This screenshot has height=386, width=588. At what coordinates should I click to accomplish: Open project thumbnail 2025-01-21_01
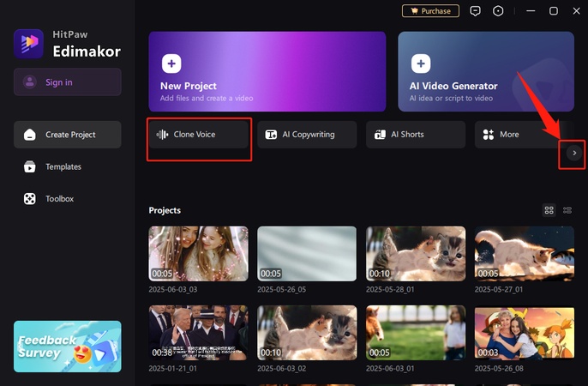pos(198,332)
